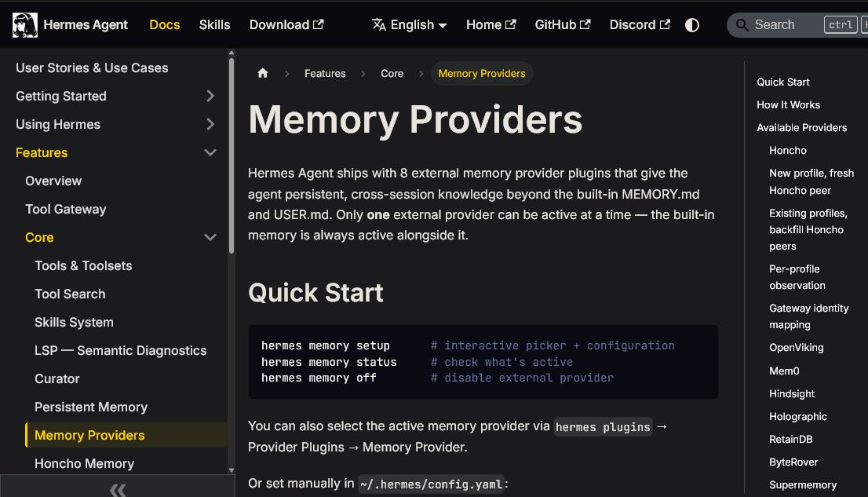Image resolution: width=868 pixels, height=497 pixels.
Task: Jump to ByteRover in contents
Action: 793,462
